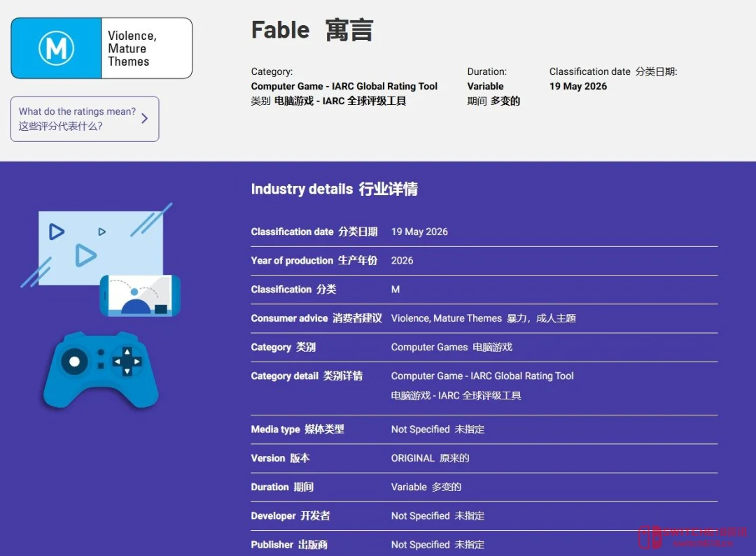The width and height of the screenshot is (756, 556).
Task: Click the "Fable" game title
Action: tap(280, 30)
